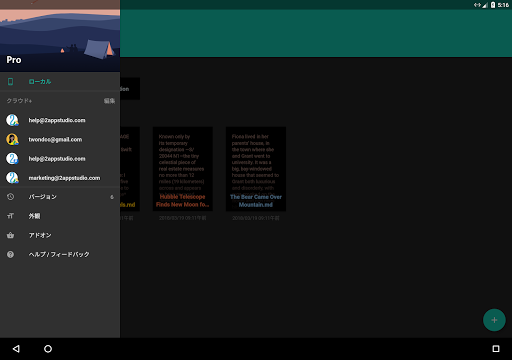Viewport: 512px width, 360px height.
Task: Tap the history clock icon beside バージョン
Action: (10, 197)
